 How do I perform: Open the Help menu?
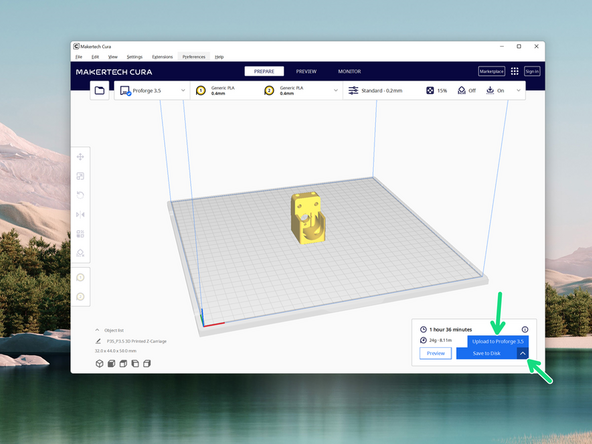tap(219, 57)
